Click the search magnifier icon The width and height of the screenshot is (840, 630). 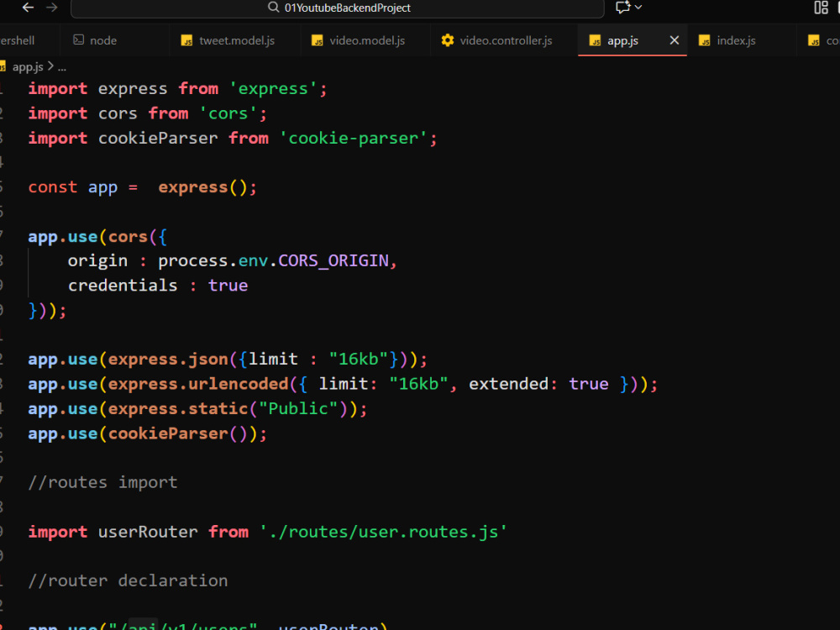pos(273,8)
